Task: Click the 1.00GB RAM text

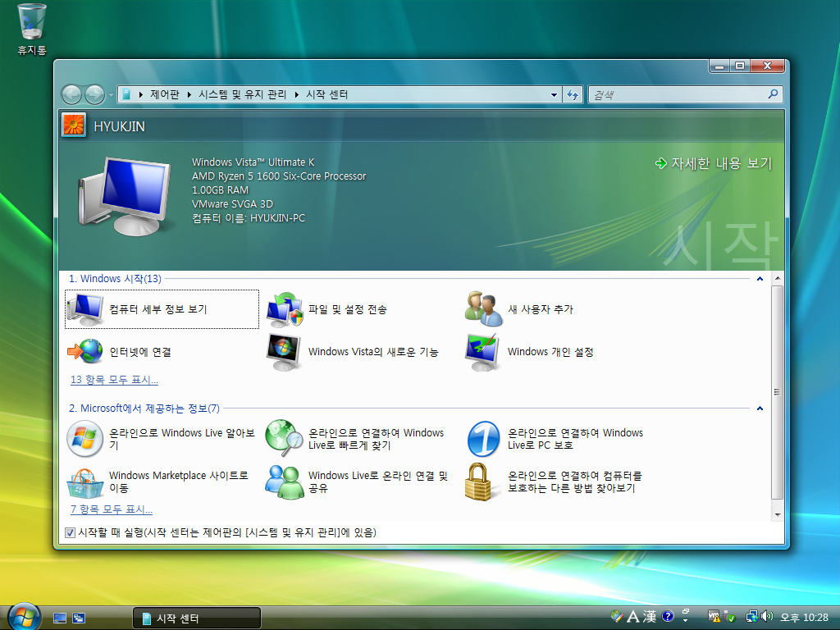Action: 220,190
